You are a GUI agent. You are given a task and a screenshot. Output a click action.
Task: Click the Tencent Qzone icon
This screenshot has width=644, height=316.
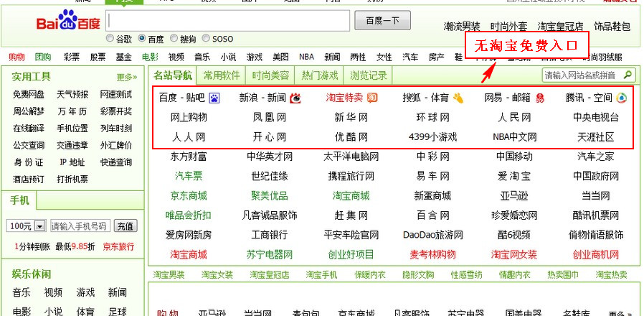coord(621,98)
